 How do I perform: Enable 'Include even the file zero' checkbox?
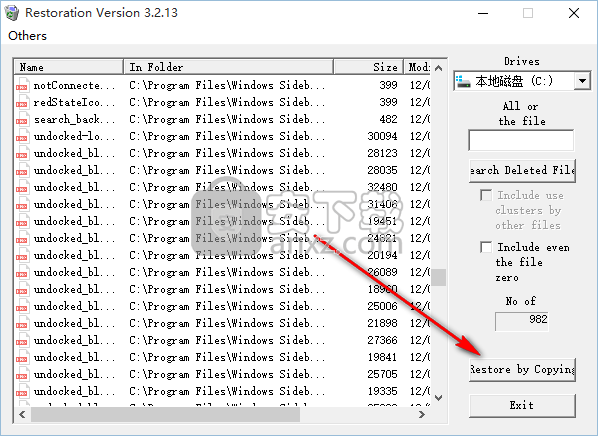point(486,247)
